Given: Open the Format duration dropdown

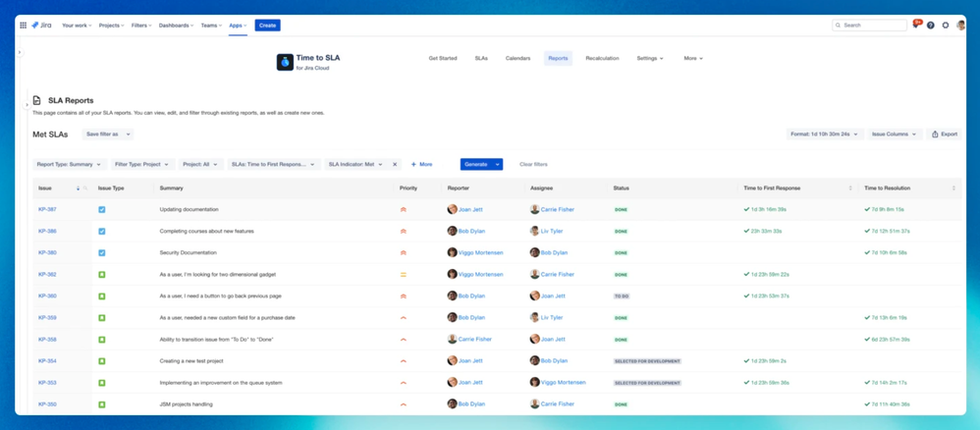Looking at the screenshot, I should click(x=825, y=134).
